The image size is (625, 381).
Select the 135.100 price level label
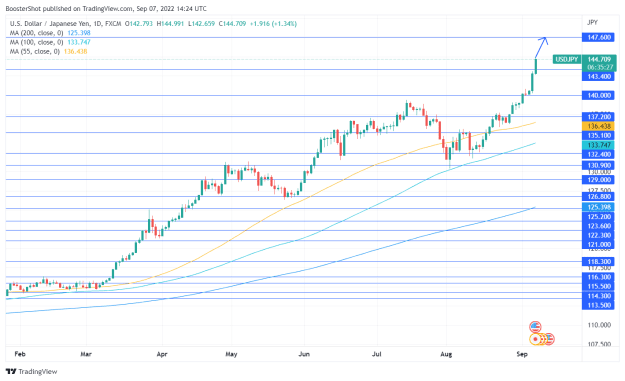599,136
